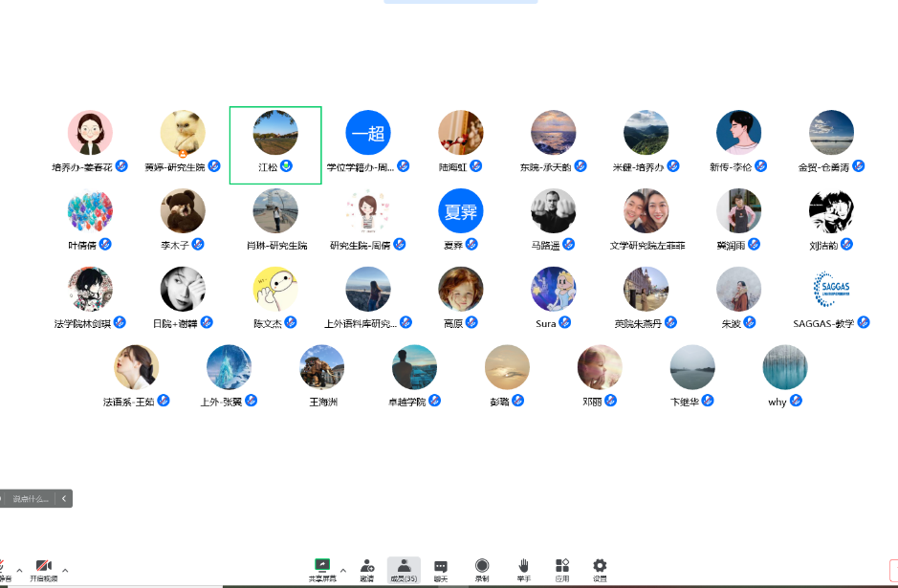Expand video options arrow beside 开启视频

pyautogui.click(x=65, y=570)
